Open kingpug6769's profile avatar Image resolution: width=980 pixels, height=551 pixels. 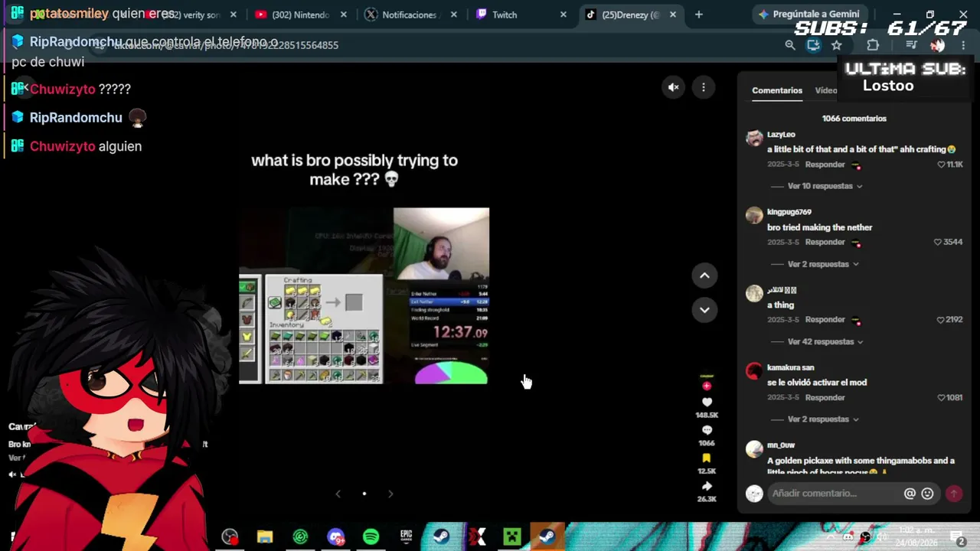(x=755, y=215)
